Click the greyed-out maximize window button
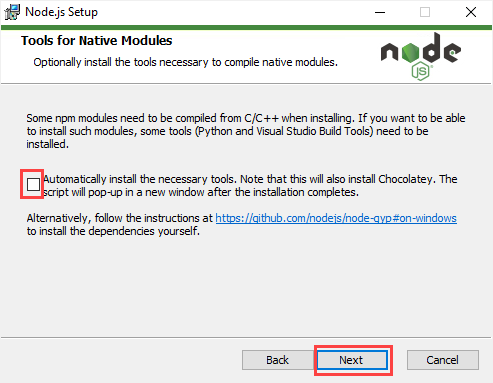493x383 pixels. (425, 12)
